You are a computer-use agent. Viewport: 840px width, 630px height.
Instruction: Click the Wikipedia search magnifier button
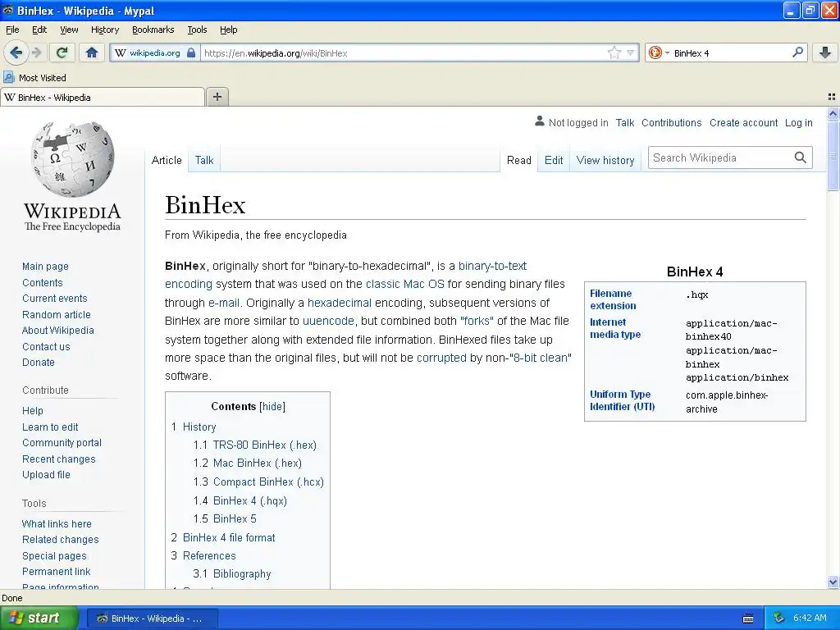pyautogui.click(x=800, y=157)
